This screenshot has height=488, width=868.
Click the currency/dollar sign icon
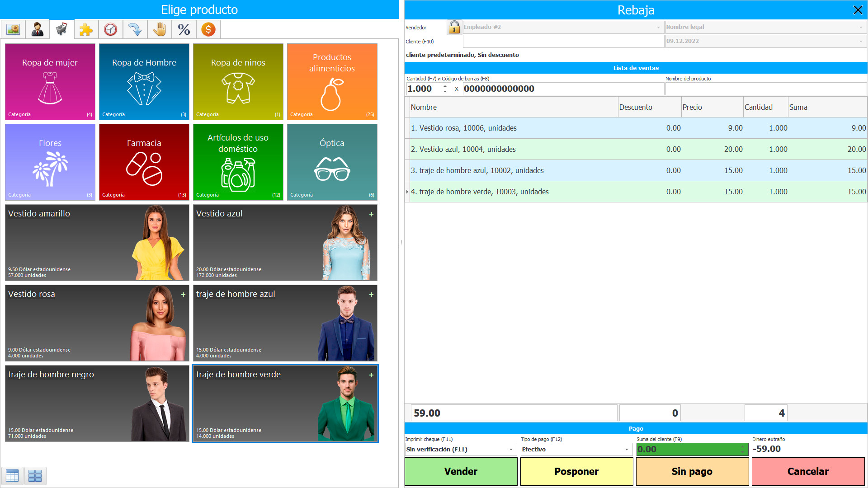click(208, 30)
